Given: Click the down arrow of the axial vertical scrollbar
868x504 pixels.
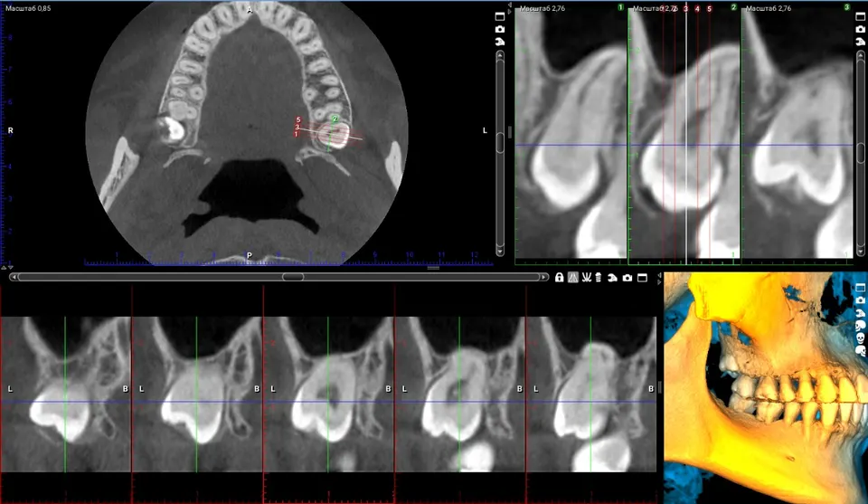Looking at the screenshot, I should tap(500, 252).
